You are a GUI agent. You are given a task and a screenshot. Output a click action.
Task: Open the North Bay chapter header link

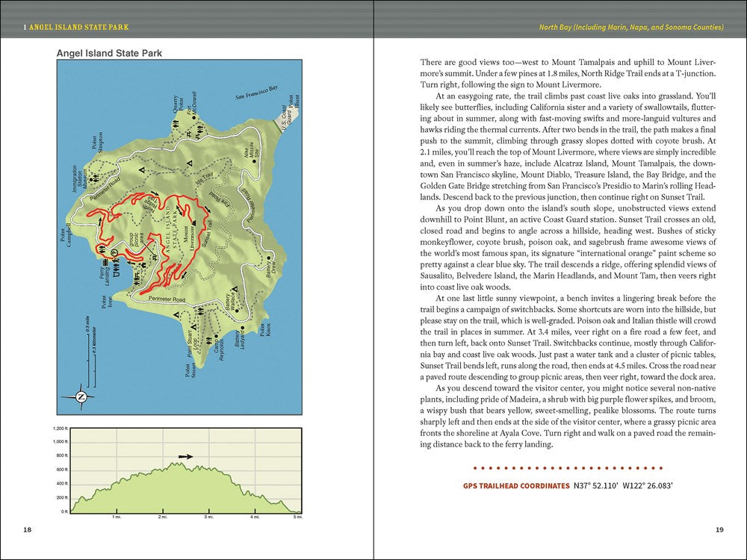[x=631, y=28]
